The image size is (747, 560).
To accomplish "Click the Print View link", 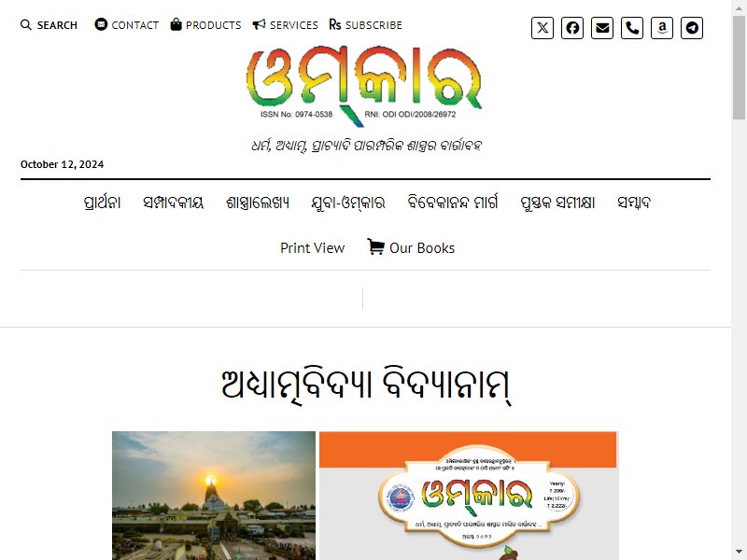I will pyautogui.click(x=312, y=248).
